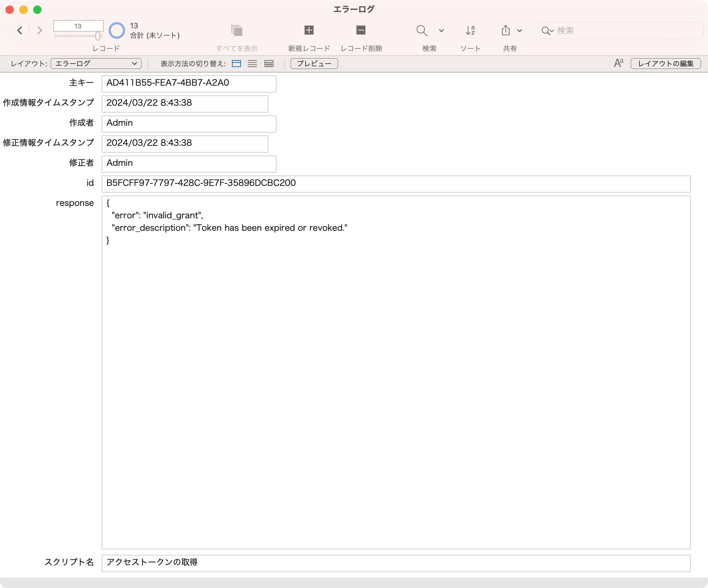Close the window with the red button
Image resolution: width=708 pixels, height=588 pixels.
pyautogui.click(x=10, y=10)
